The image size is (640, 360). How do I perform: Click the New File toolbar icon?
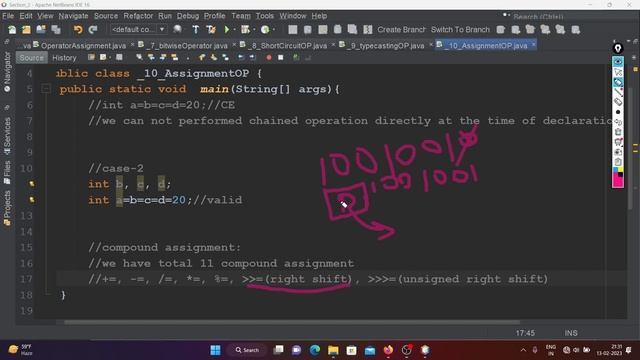[x=12, y=29]
